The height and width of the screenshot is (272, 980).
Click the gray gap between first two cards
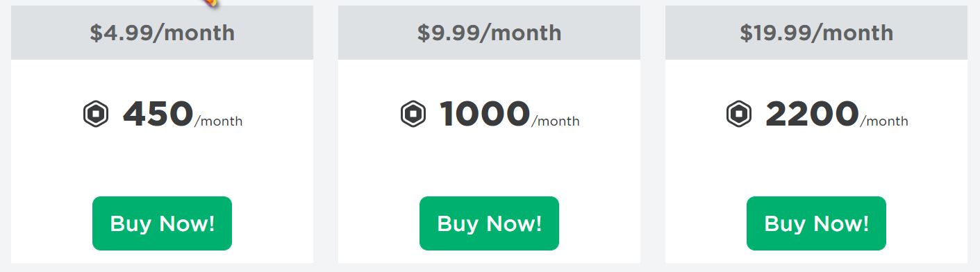[x=326, y=135]
